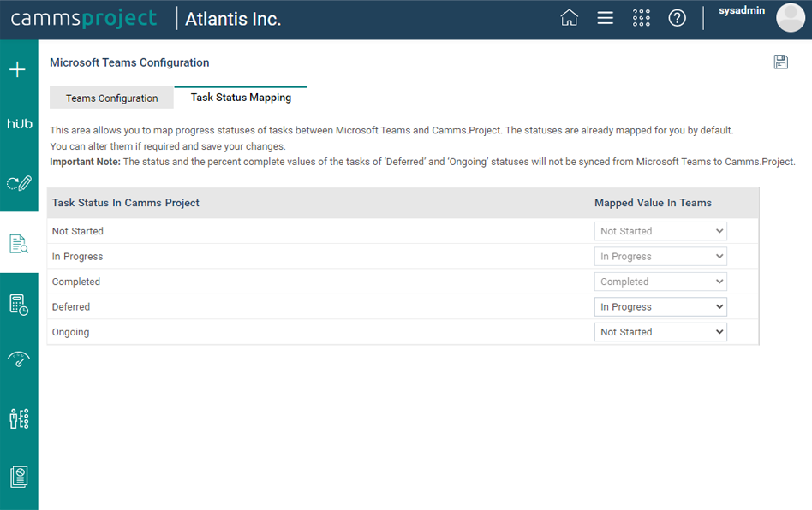Click the Completed status row label
812x510 pixels.
coord(76,282)
